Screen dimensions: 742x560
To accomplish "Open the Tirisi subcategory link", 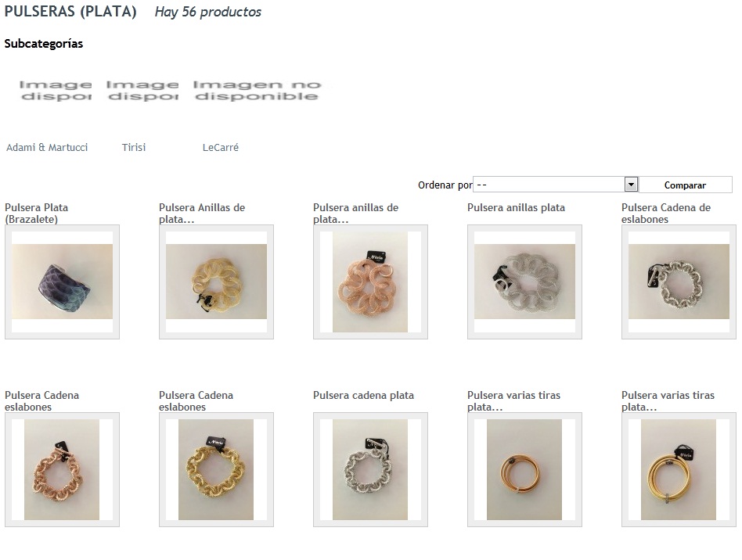I will (133, 148).
